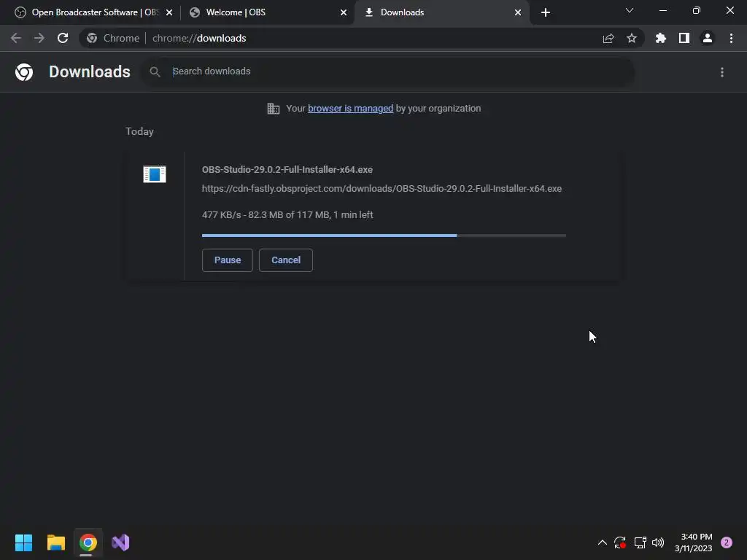Image resolution: width=747 pixels, height=560 pixels.
Task: Close the Welcome | OBS tab
Action: (x=344, y=13)
